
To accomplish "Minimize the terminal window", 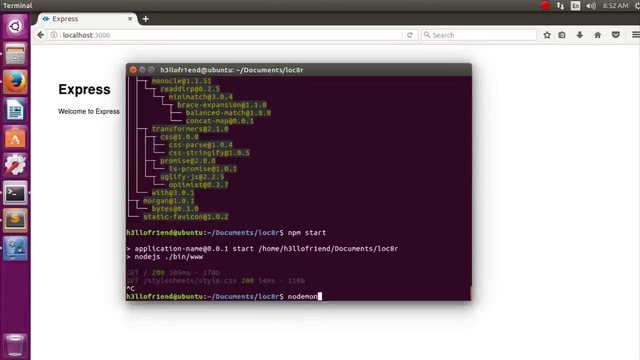I will click(x=142, y=70).
